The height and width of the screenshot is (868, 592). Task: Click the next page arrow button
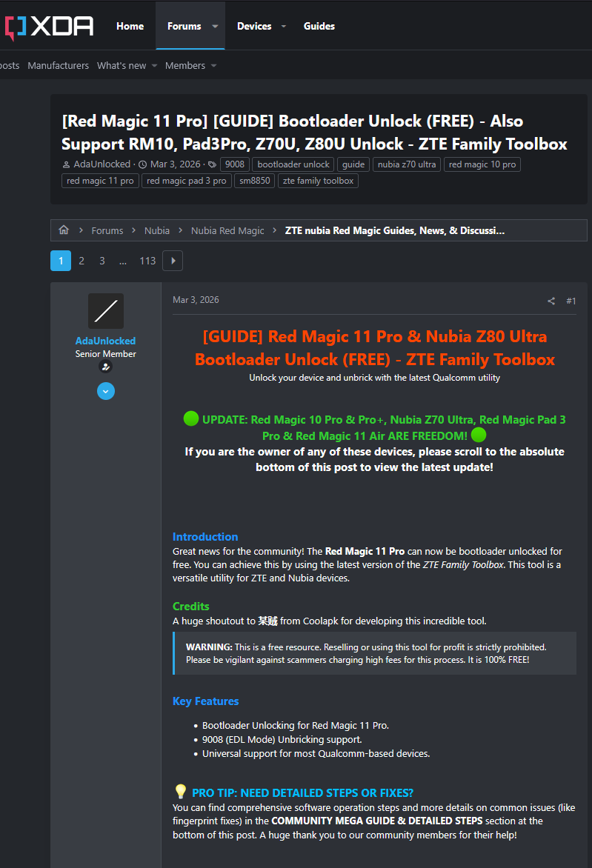point(173,261)
